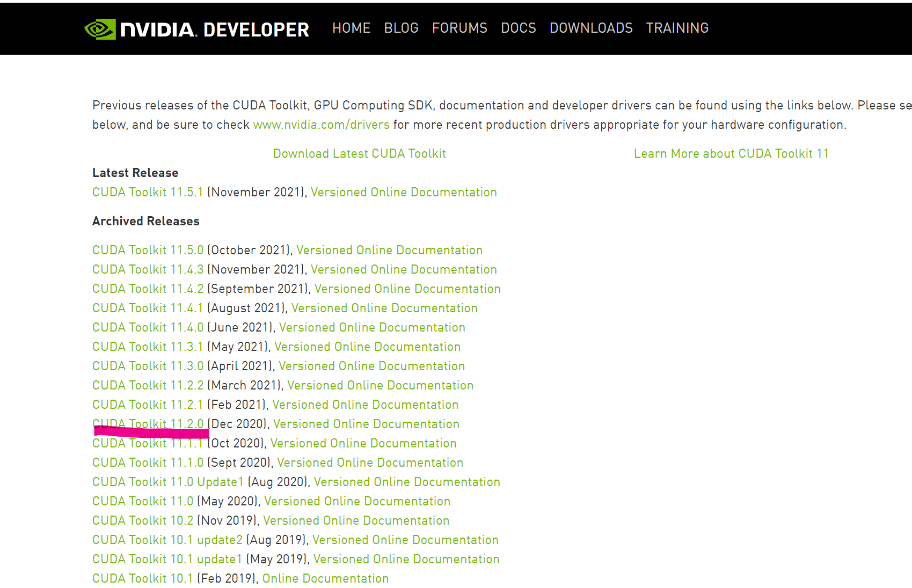Click the "Archived Releases" heading text
912x588 pixels.
tap(145, 221)
